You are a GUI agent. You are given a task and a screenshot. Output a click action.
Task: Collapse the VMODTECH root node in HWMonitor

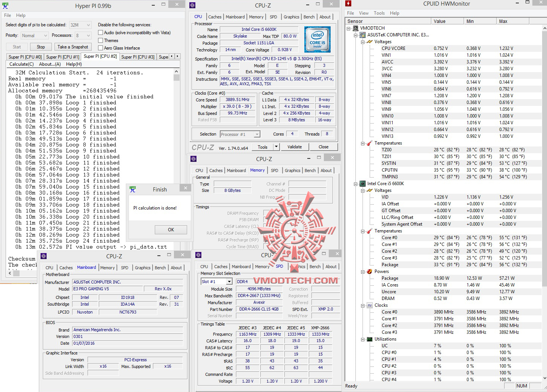point(349,28)
